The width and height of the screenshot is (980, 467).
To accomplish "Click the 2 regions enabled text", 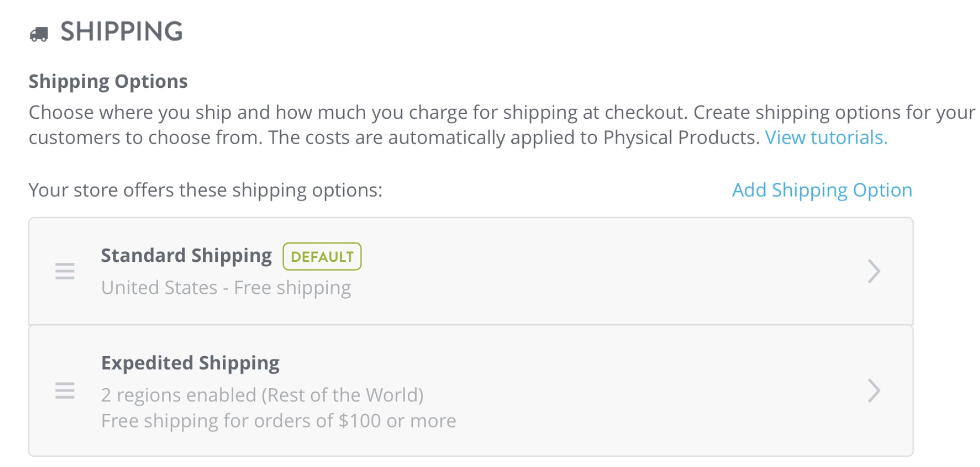I will point(263,395).
